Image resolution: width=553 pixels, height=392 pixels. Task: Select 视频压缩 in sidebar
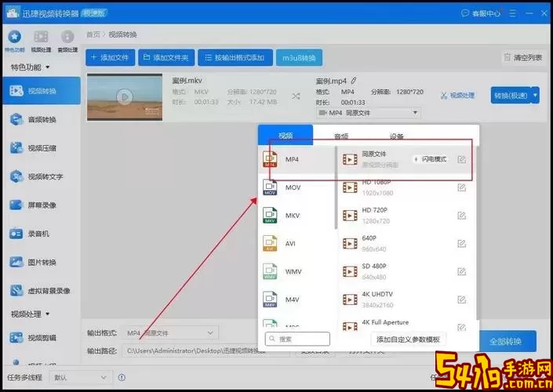pyautogui.click(x=42, y=148)
